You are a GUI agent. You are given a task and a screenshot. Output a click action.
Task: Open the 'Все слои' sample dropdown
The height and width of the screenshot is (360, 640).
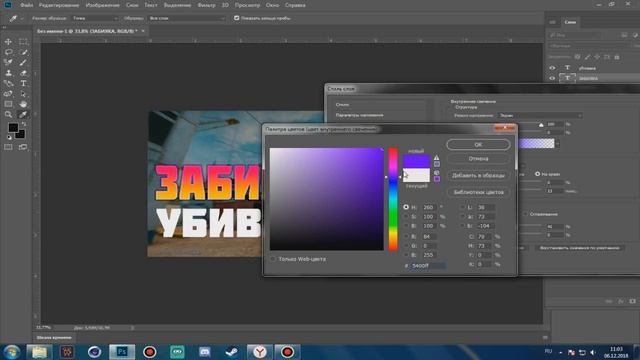pos(187,18)
